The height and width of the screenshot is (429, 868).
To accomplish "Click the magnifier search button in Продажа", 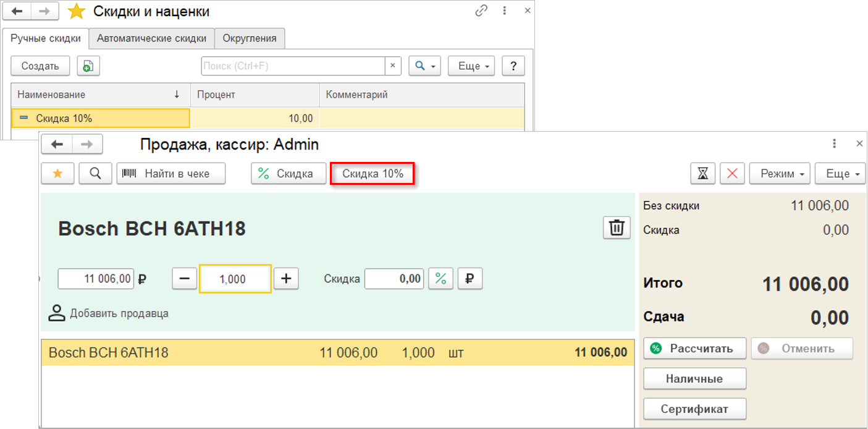I will (x=95, y=174).
